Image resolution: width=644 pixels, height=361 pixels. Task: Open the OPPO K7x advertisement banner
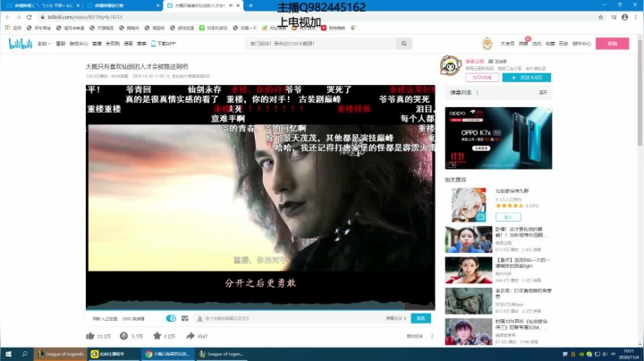pos(498,138)
